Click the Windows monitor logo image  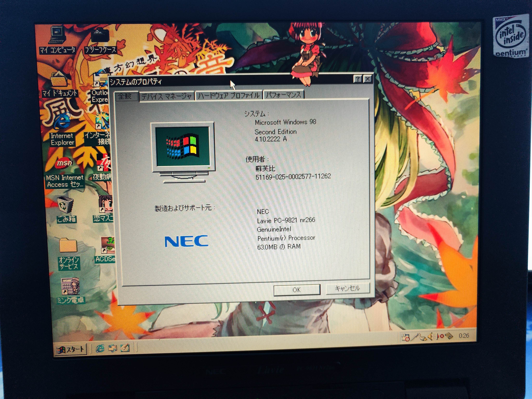(x=183, y=152)
